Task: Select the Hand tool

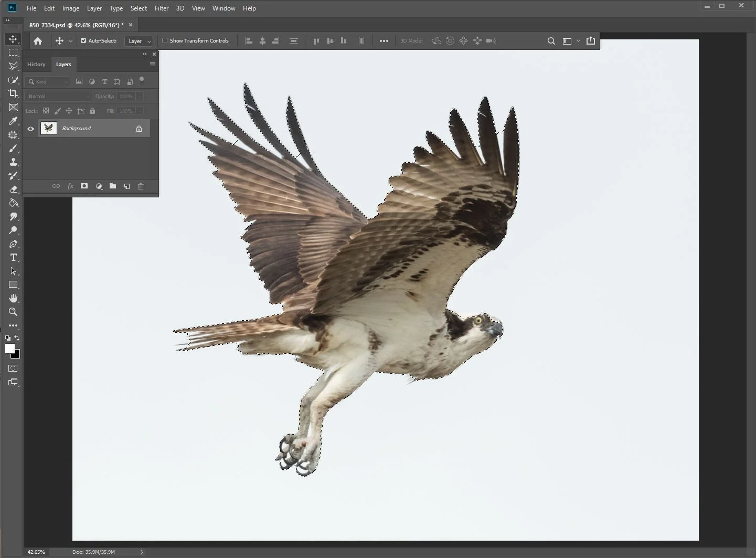Action: click(x=13, y=298)
